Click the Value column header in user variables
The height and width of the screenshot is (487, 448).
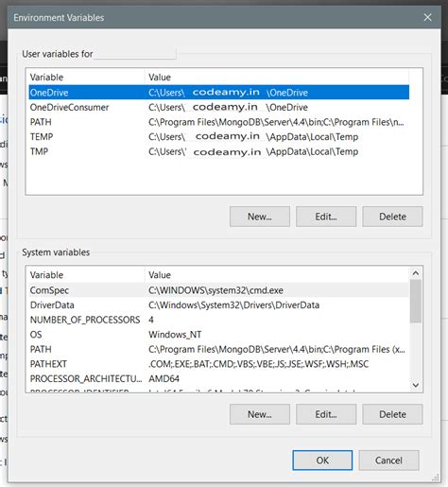[x=277, y=78]
